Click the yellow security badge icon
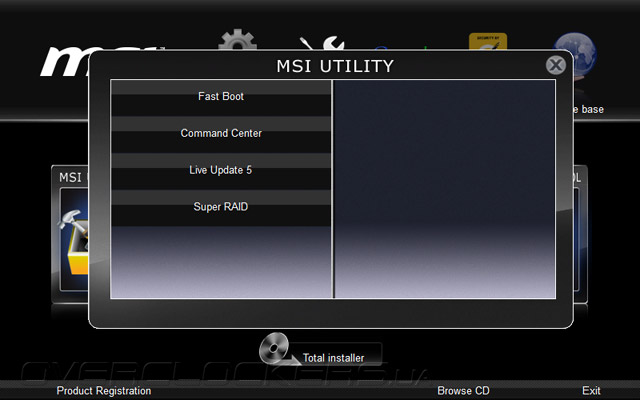This screenshot has width=640, height=400. point(488,41)
